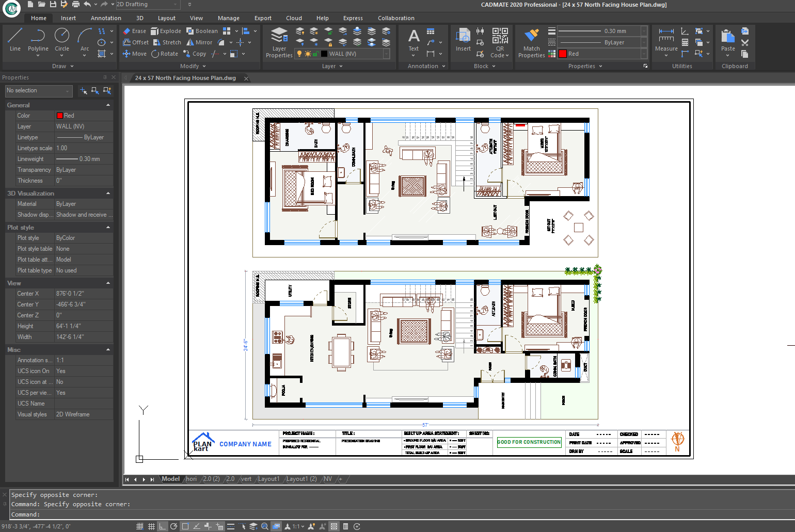Toggle layer on/off lightbulb for WALL (NV)

[x=299, y=54]
